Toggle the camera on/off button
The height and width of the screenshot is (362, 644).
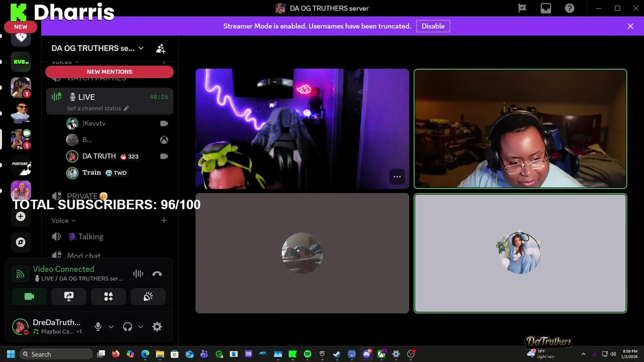(x=29, y=297)
